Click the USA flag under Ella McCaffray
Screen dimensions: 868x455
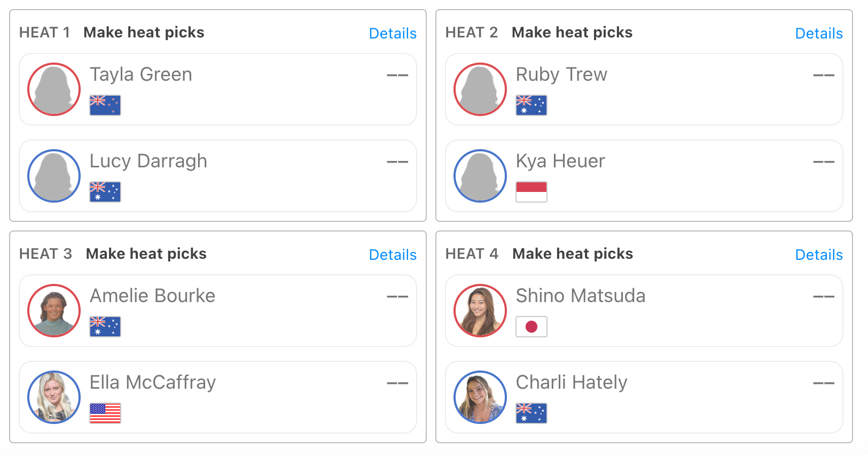105,413
